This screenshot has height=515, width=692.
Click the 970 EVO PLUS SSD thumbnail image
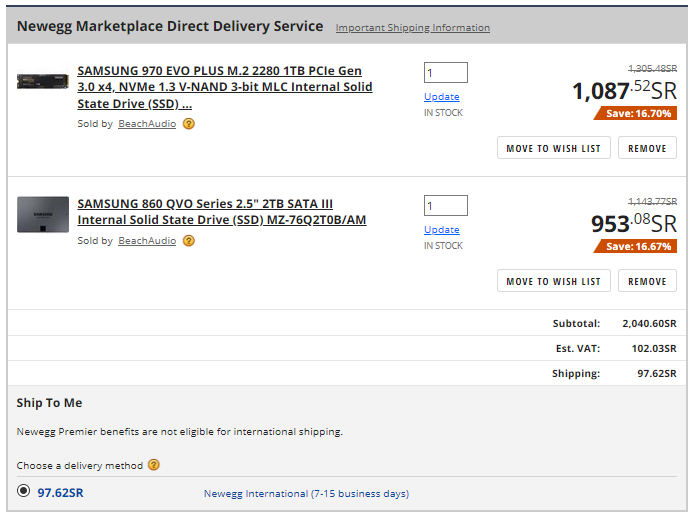[x=42, y=81]
